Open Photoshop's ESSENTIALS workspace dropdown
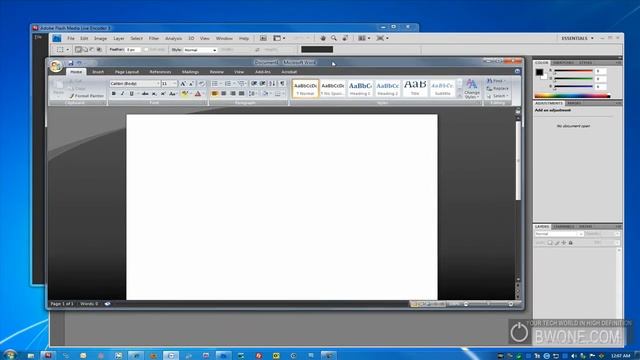640x360 pixels. (577, 38)
